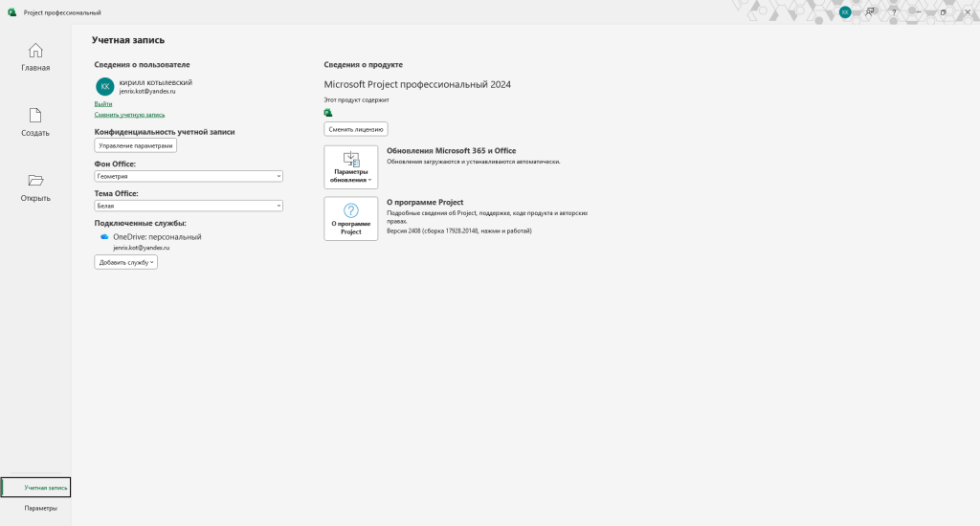Click the Обновления Microsoft 365 и Office heading
Image resolution: width=980 pixels, height=526 pixels.
[x=452, y=150]
